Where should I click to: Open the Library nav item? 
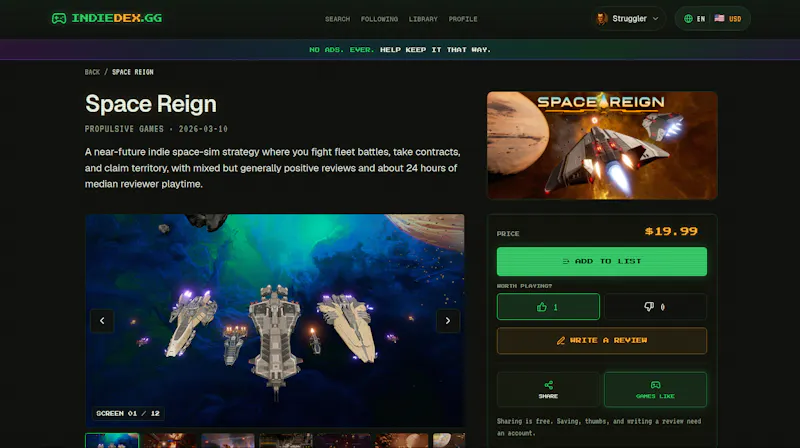point(423,19)
